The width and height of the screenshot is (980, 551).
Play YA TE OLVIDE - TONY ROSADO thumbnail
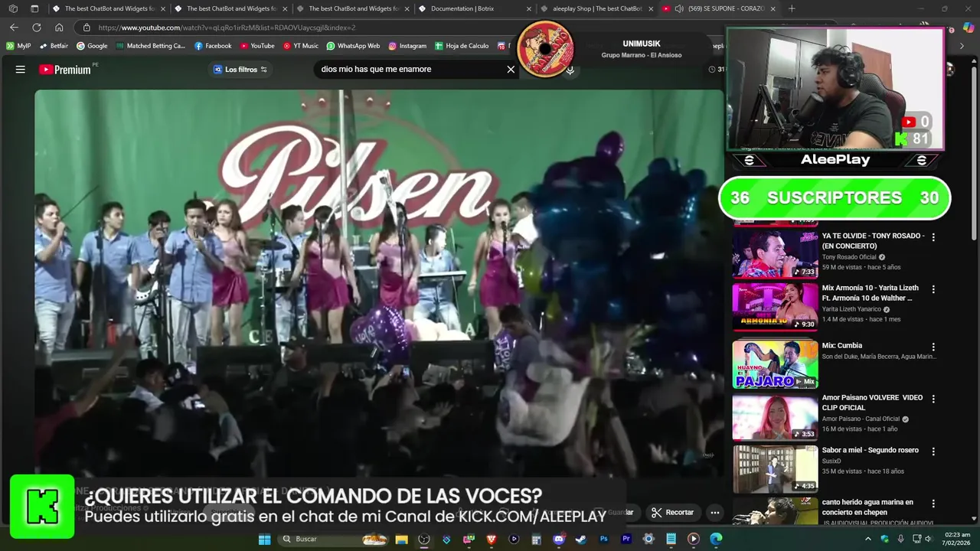coord(775,254)
